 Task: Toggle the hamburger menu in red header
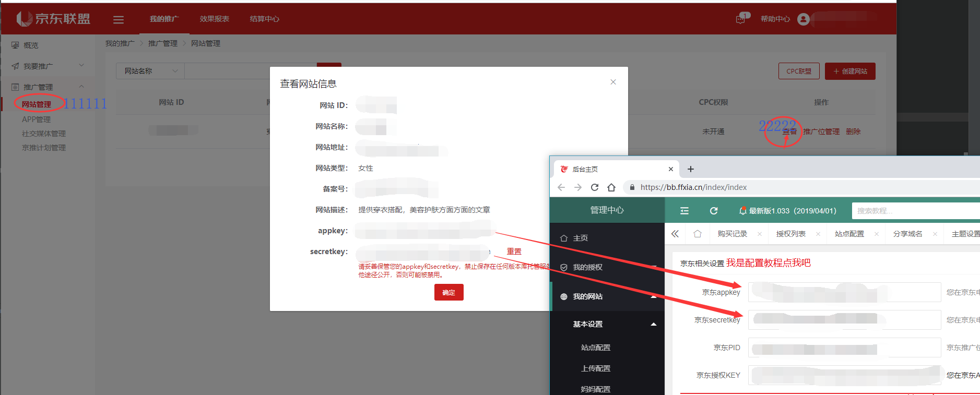pos(119,19)
